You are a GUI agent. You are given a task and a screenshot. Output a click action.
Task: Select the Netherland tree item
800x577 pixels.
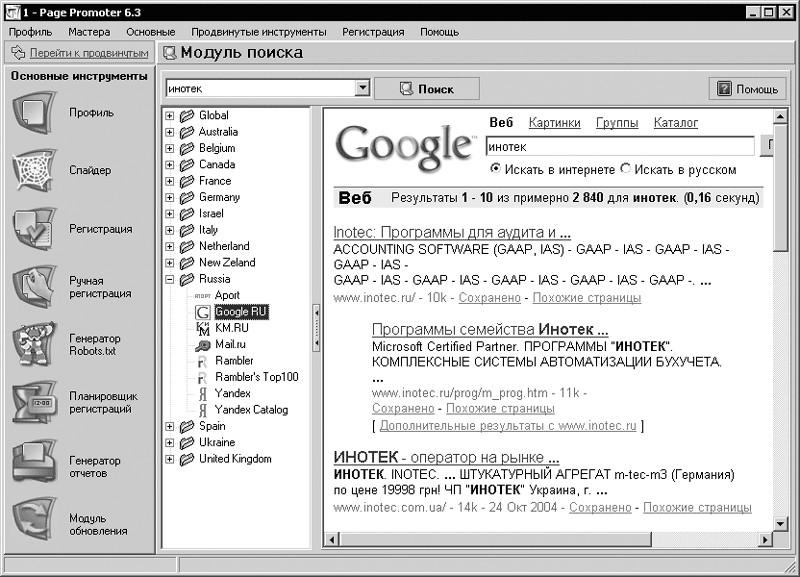click(224, 246)
